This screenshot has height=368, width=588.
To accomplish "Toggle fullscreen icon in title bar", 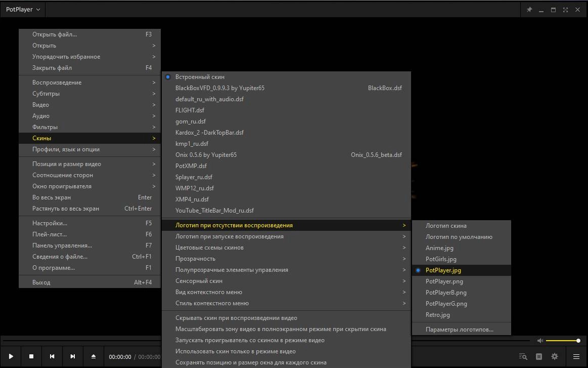I will coord(565,10).
